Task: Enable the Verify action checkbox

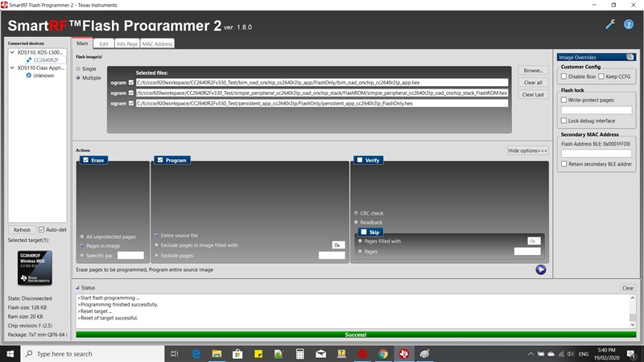Action: pos(360,160)
